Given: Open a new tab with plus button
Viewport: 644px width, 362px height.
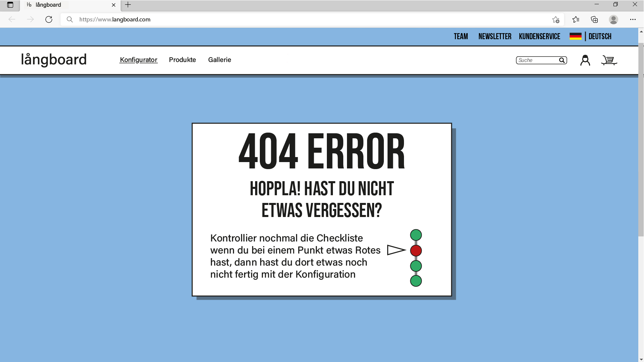Looking at the screenshot, I should click(x=128, y=5).
